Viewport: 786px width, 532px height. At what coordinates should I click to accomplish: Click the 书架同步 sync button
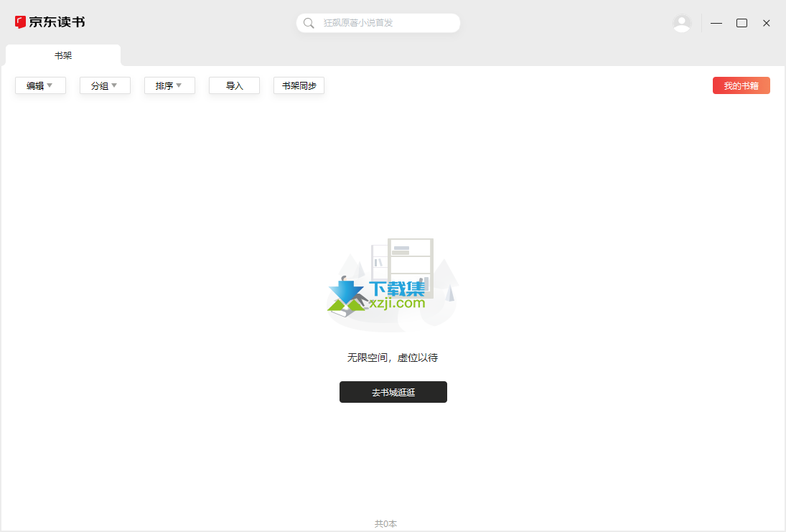point(299,85)
